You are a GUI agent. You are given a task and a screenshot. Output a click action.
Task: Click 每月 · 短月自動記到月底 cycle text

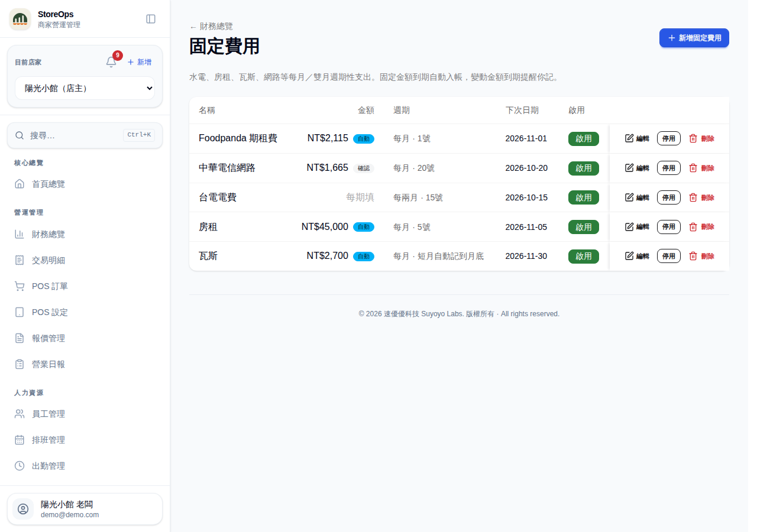point(438,256)
